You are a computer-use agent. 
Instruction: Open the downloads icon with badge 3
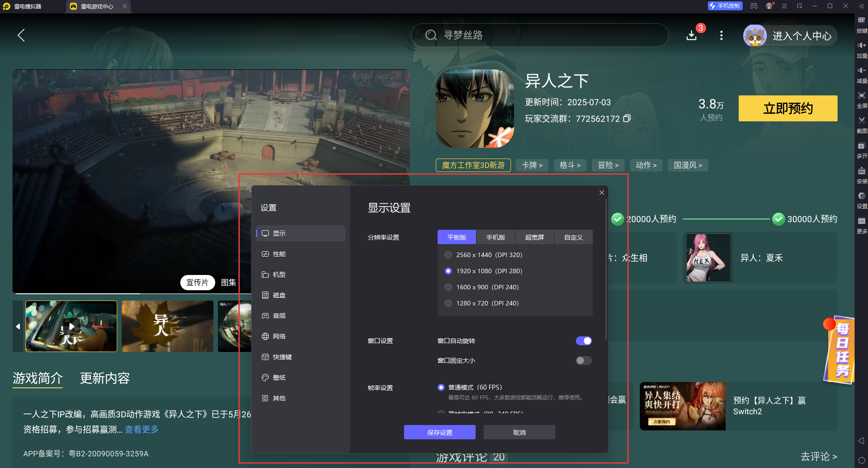[x=692, y=35]
